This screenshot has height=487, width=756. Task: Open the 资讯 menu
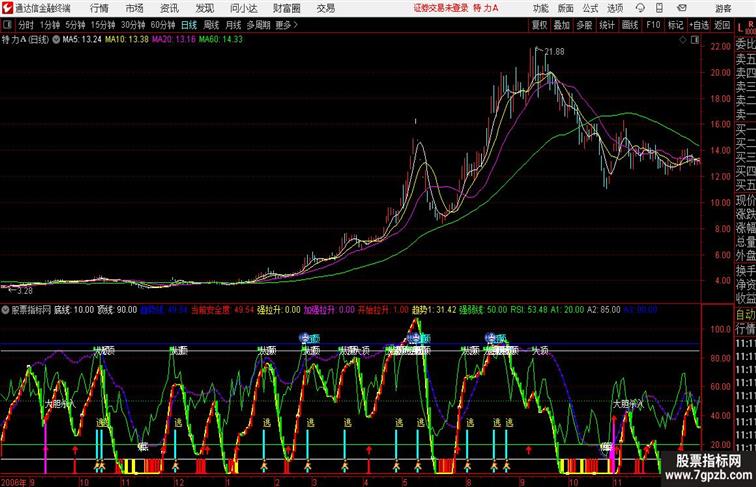[x=169, y=8]
